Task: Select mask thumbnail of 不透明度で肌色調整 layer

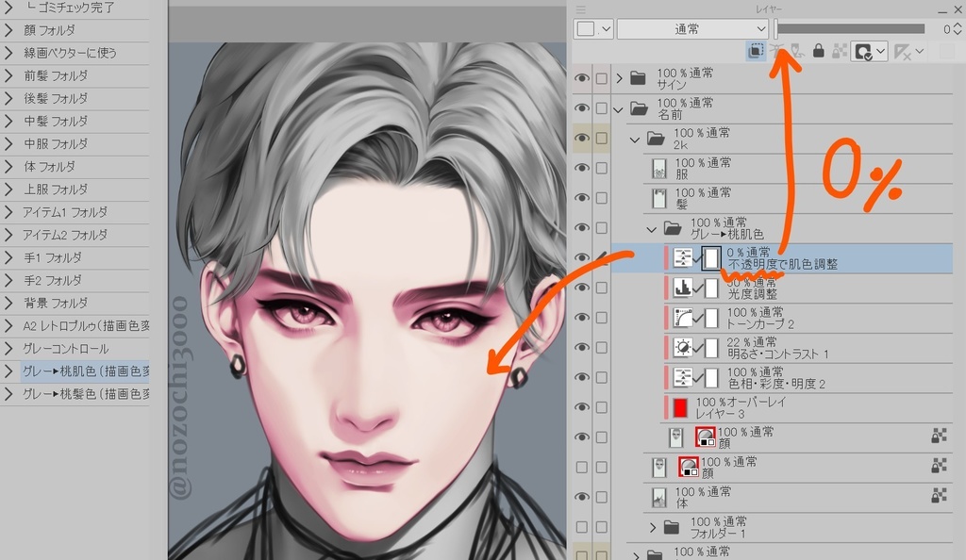Action: pos(711,258)
